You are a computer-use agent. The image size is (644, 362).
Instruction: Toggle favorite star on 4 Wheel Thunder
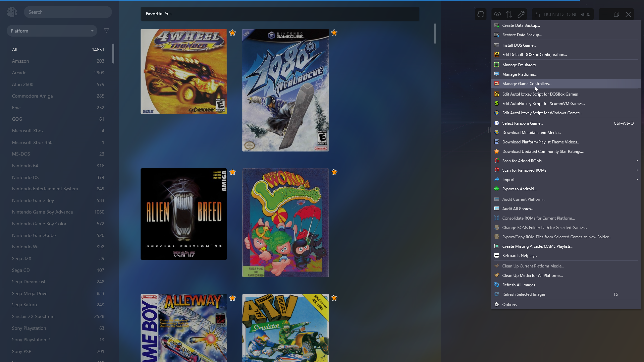pyautogui.click(x=232, y=33)
